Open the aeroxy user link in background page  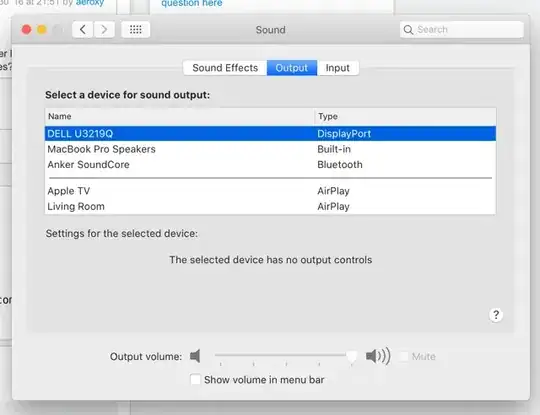[x=90, y=3]
